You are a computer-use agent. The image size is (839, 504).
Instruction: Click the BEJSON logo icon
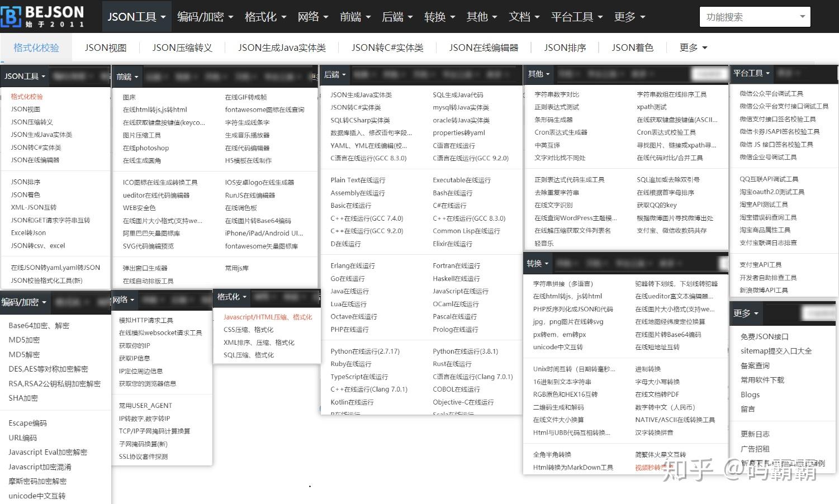pos(11,17)
